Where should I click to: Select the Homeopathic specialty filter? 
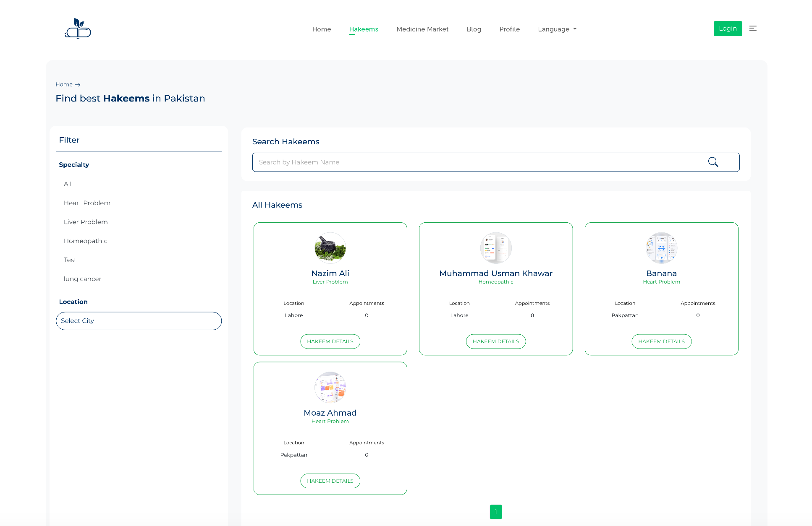(86, 241)
